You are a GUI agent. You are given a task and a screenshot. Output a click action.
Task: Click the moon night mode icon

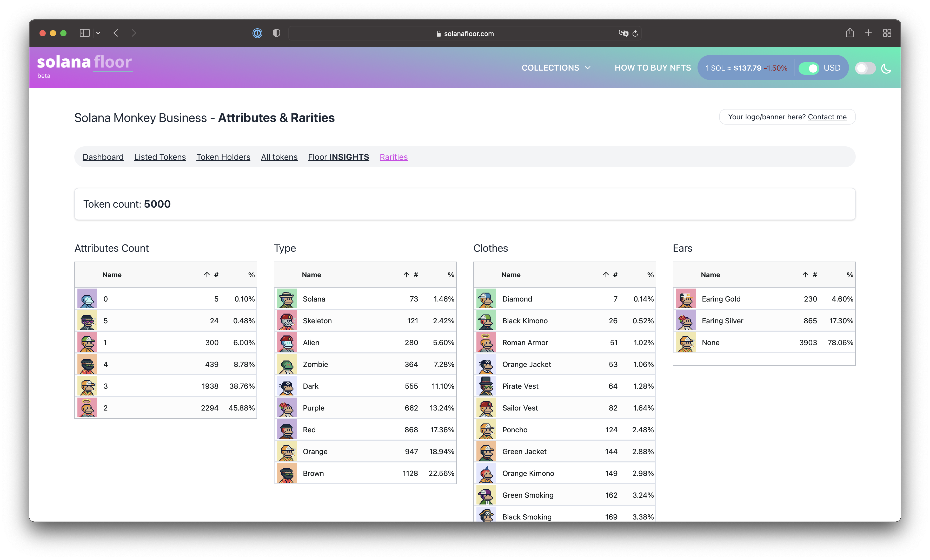coord(886,69)
